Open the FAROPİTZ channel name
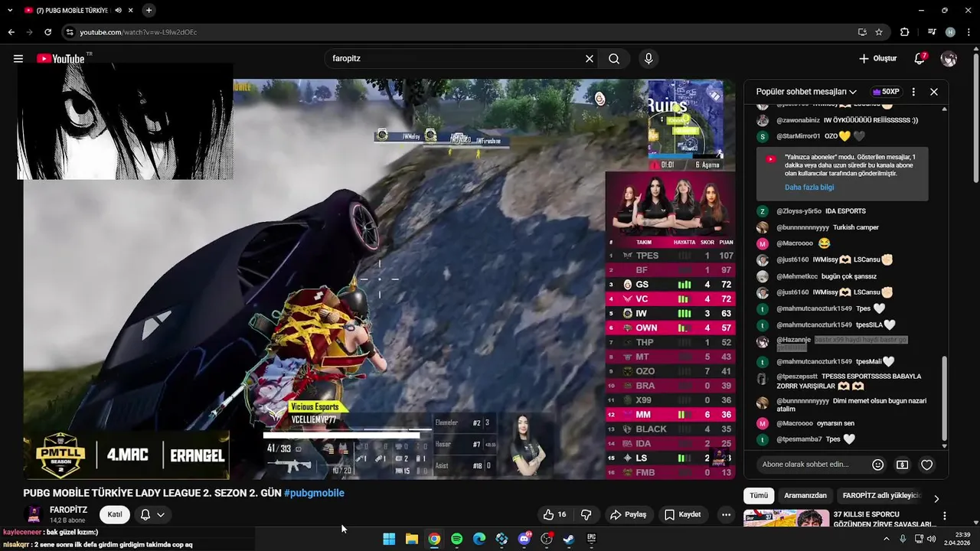 click(x=68, y=510)
